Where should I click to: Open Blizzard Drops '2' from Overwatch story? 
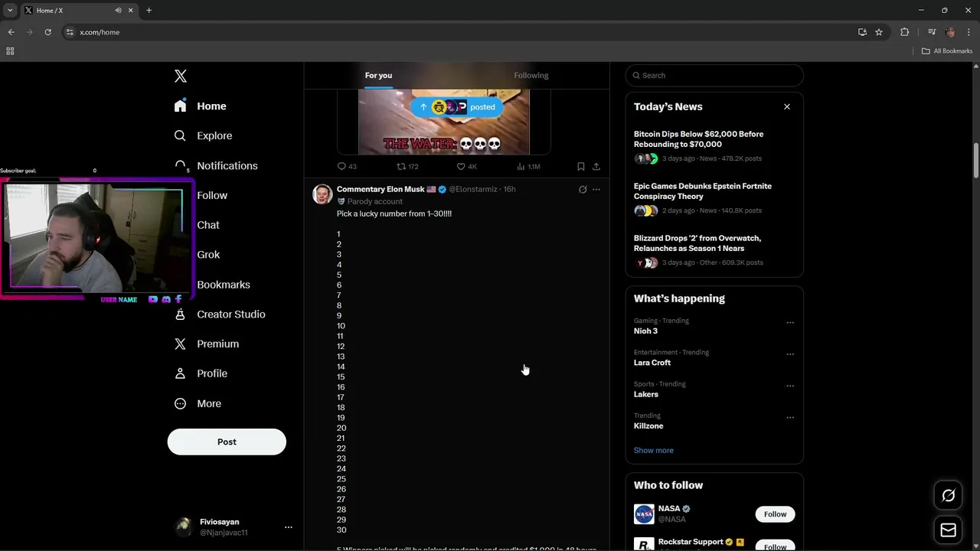[714, 249]
